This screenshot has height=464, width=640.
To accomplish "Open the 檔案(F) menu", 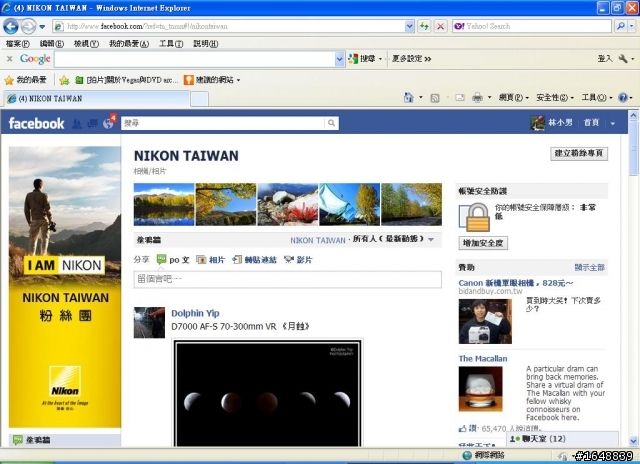I will pos(18,43).
